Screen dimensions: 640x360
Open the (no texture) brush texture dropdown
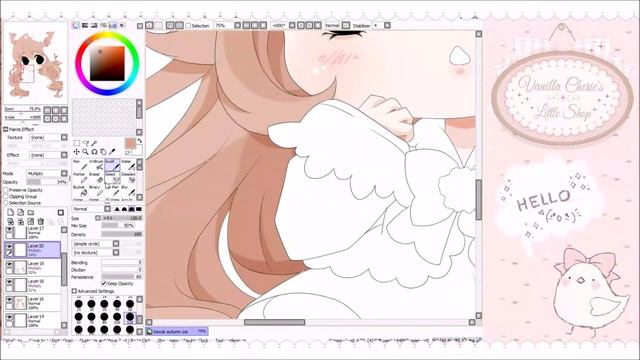tap(96, 253)
